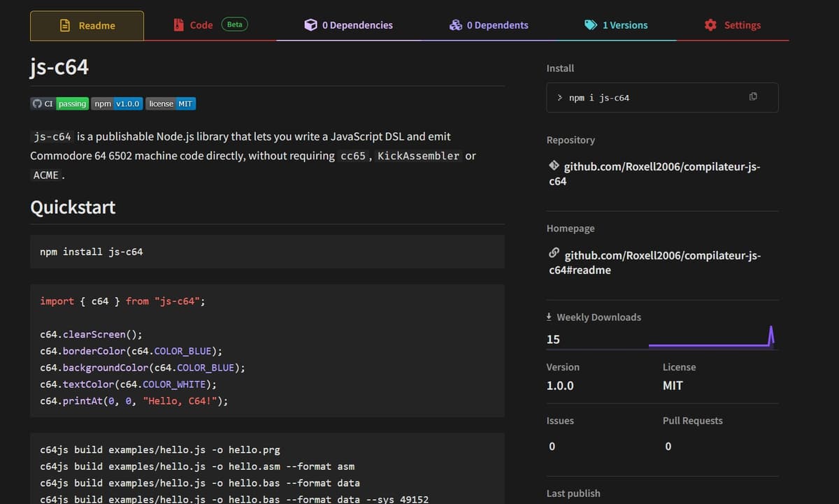Click the Last publish label
Viewport: 839px width, 504px height.
573,494
